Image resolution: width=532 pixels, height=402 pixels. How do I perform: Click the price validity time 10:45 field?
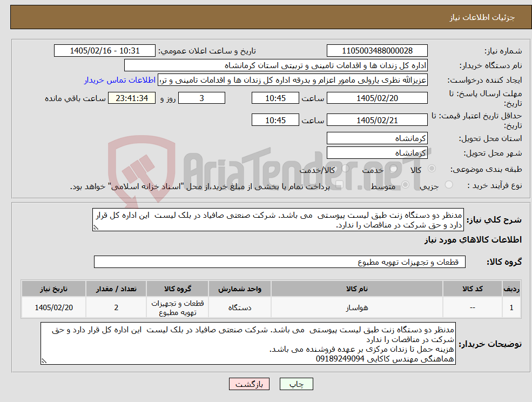[275, 120]
